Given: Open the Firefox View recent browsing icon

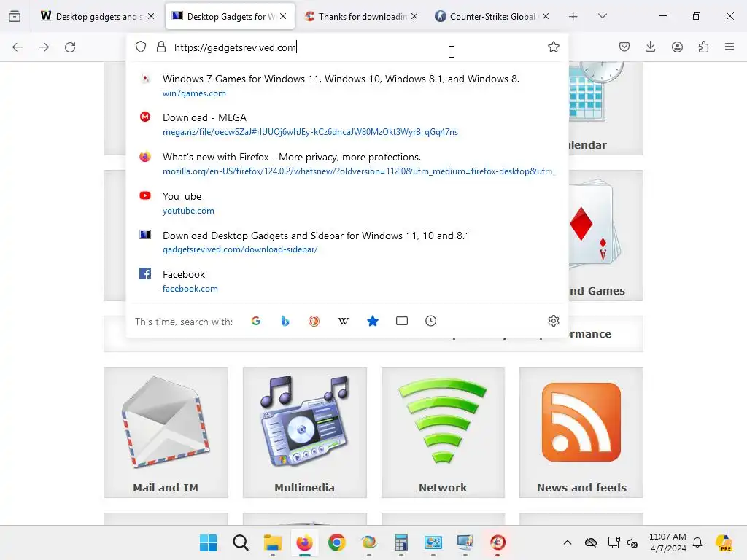Looking at the screenshot, I should pos(15,16).
